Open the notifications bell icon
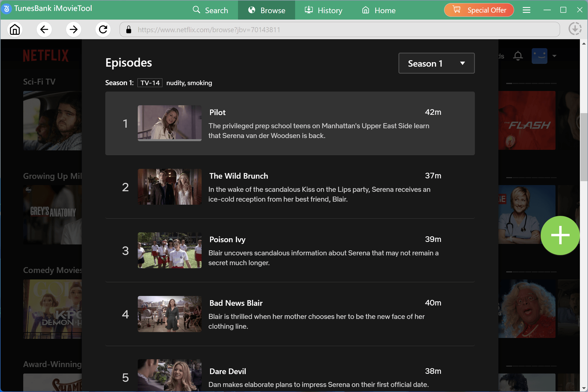The image size is (588, 392). click(x=518, y=56)
